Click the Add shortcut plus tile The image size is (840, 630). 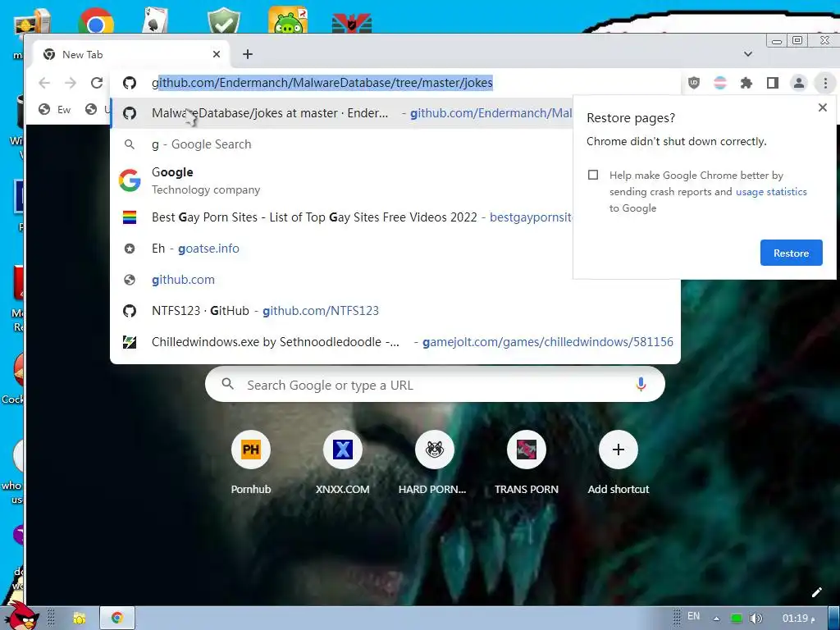[618, 461]
